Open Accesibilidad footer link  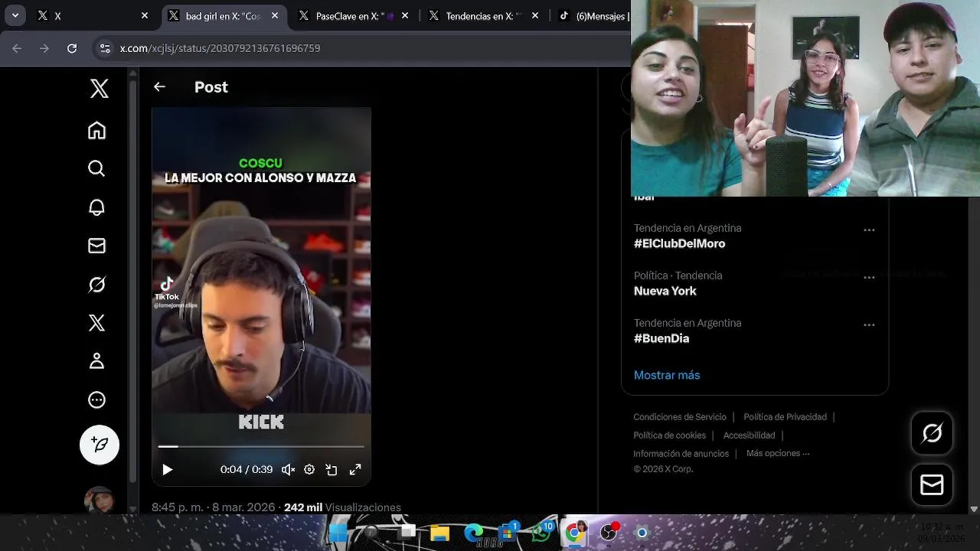[x=749, y=435]
